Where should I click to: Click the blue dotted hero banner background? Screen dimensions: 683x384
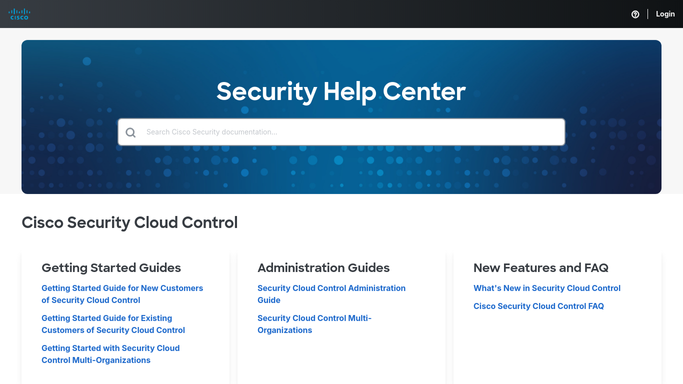342,174
